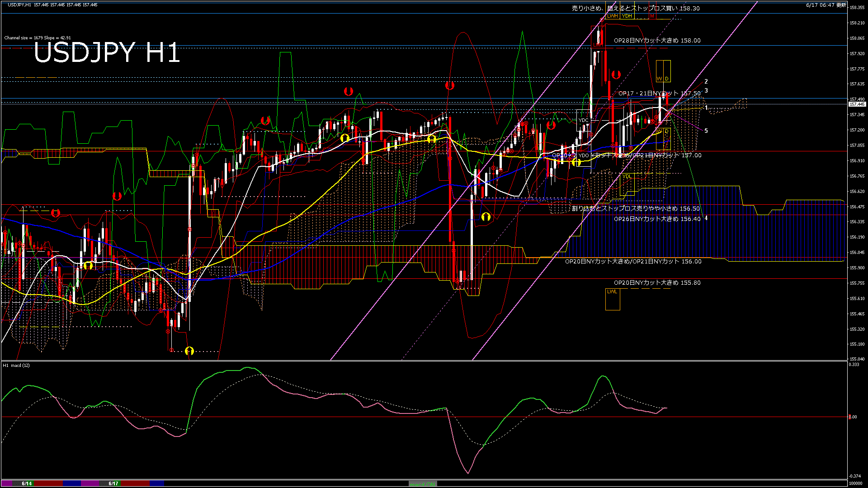Click the current price tag 157.445

857,104
